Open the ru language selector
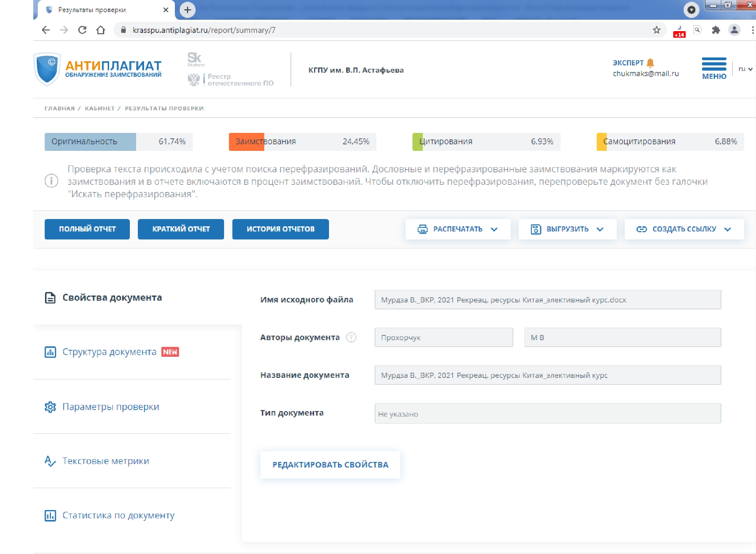The width and height of the screenshot is (756, 554). (x=745, y=69)
